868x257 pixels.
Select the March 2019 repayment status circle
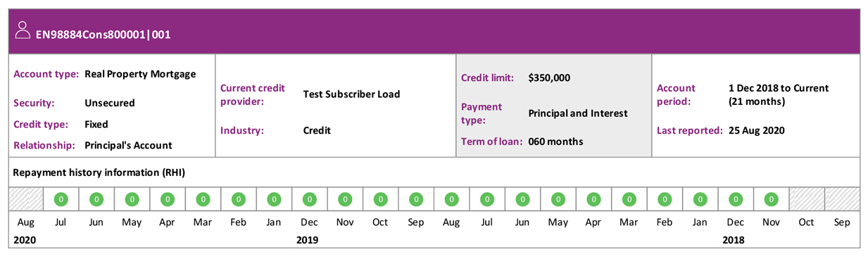[x=629, y=199]
